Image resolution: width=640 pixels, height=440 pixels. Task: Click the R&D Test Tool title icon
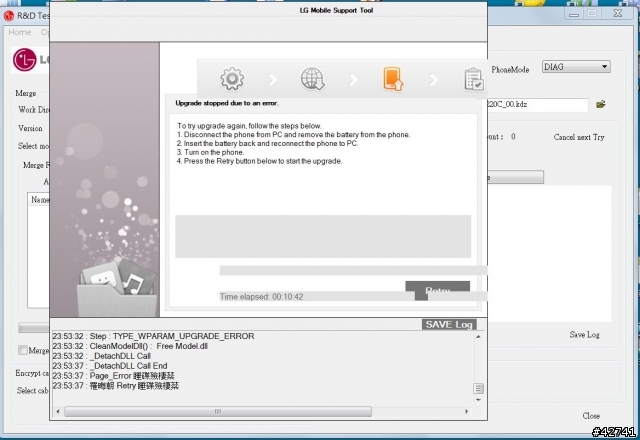click(9, 16)
